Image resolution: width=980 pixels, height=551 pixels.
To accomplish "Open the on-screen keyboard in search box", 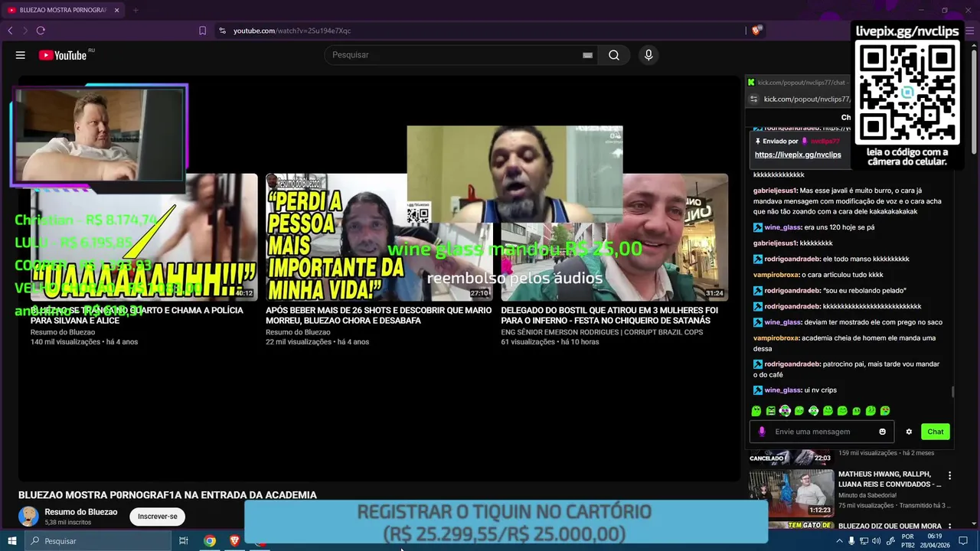I will pyautogui.click(x=587, y=55).
